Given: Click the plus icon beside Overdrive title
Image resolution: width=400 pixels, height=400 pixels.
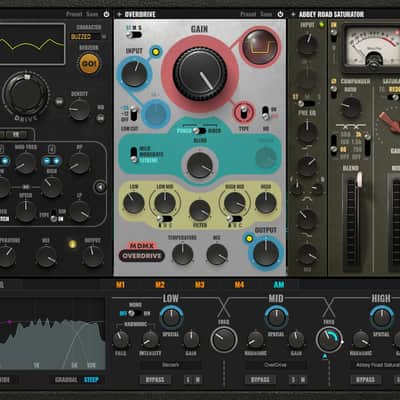Looking at the screenshot, I should coord(119,14).
